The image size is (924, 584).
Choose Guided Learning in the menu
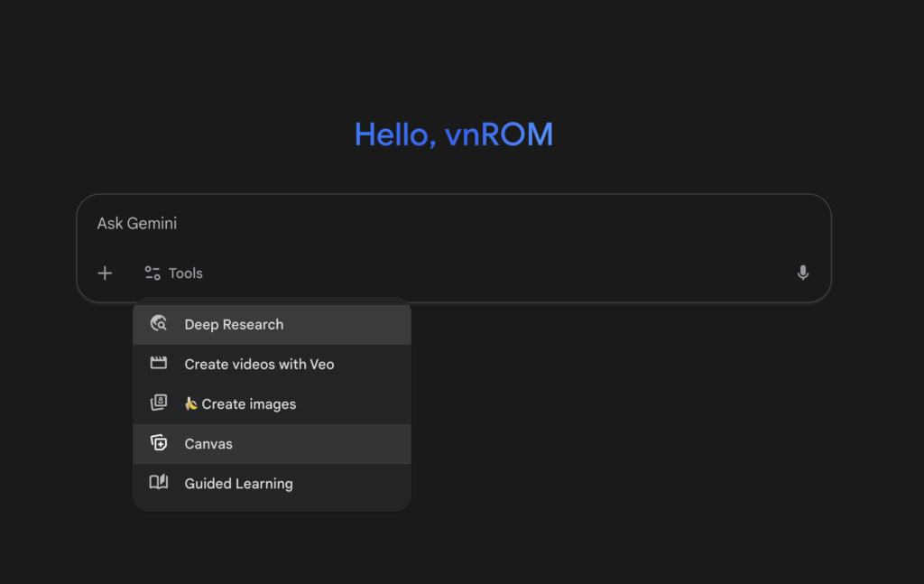click(x=273, y=484)
